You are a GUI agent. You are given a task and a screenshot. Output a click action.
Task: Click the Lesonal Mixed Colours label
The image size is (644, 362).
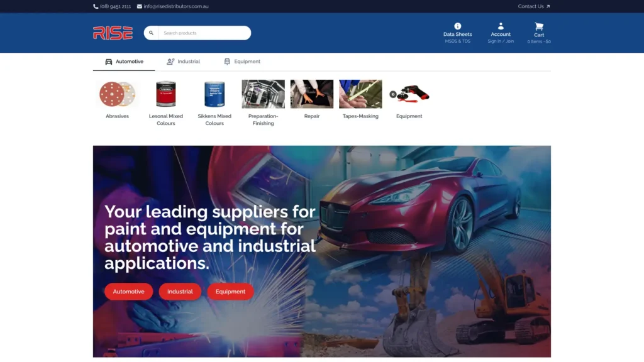[x=166, y=120]
